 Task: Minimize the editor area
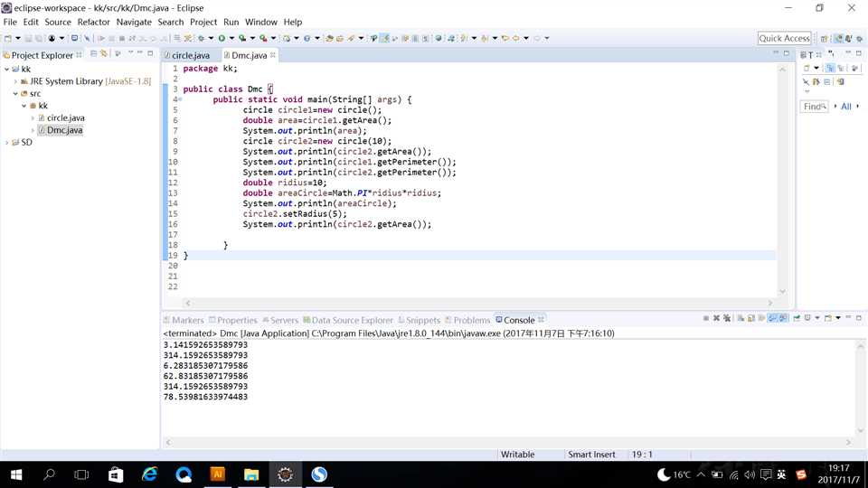(x=776, y=53)
